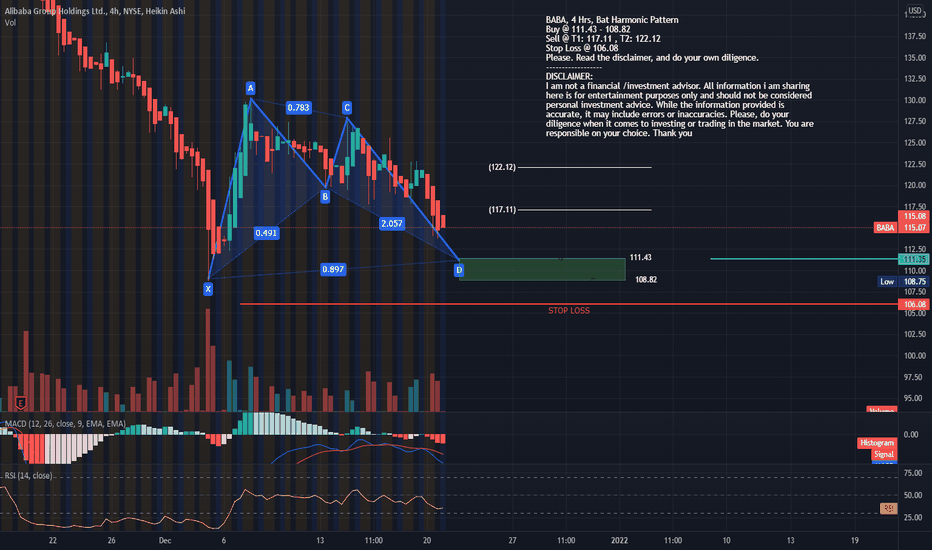Click the 0.783 ratio label
The height and width of the screenshot is (550, 932).
click(x=298, y=108)
